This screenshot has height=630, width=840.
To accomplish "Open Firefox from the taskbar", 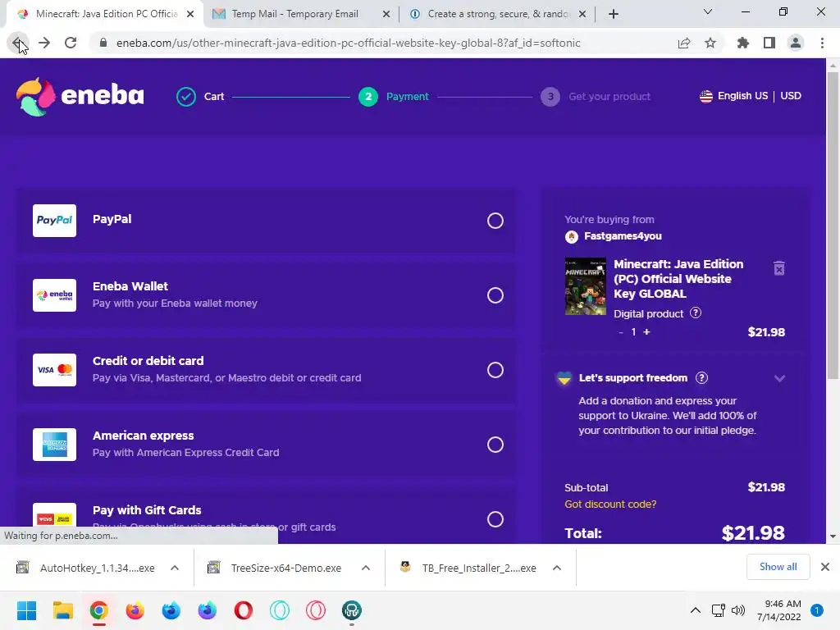I will [x=135, y=610].
